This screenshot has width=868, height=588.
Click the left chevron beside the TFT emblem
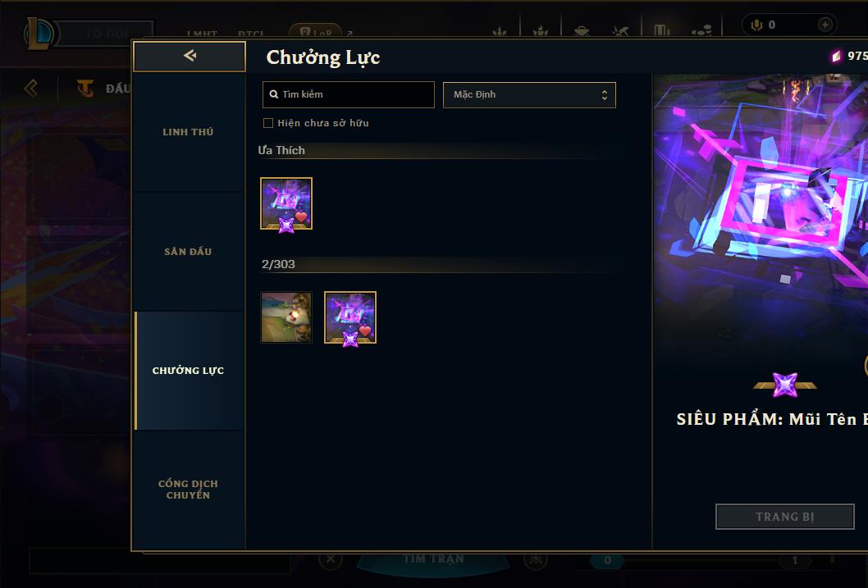pos(31,88)
